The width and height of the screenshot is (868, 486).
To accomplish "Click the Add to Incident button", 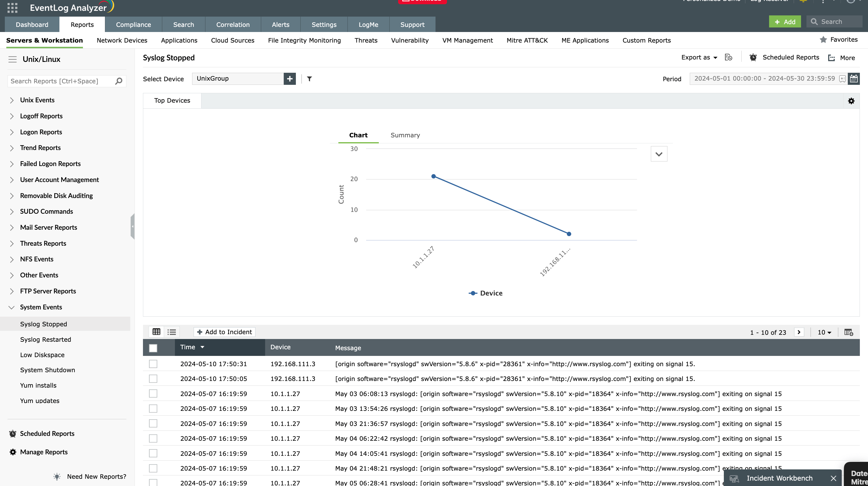I will tap(224, 332).
